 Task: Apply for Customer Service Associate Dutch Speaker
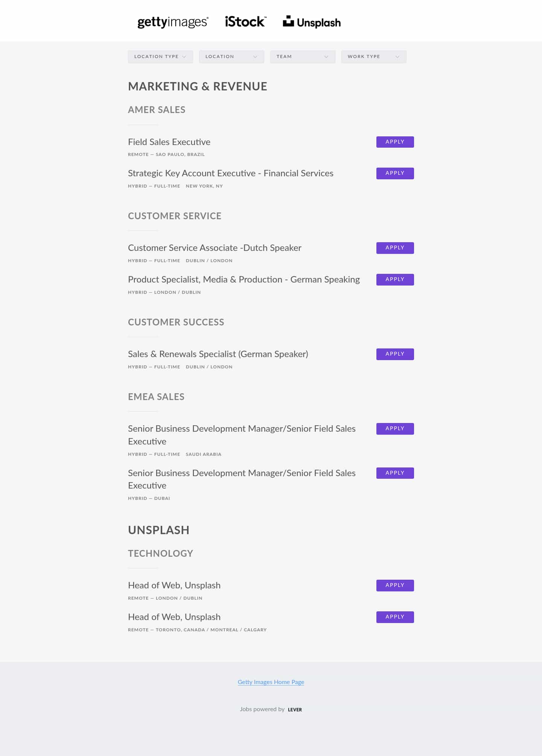[395, 248]
